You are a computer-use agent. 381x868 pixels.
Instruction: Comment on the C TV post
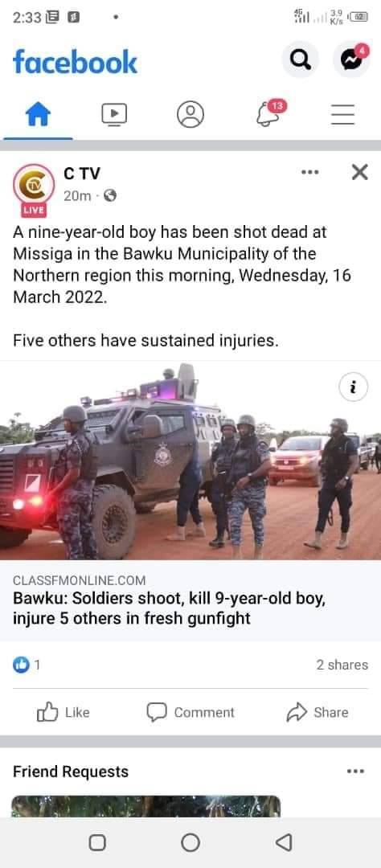tap(190, 712)
